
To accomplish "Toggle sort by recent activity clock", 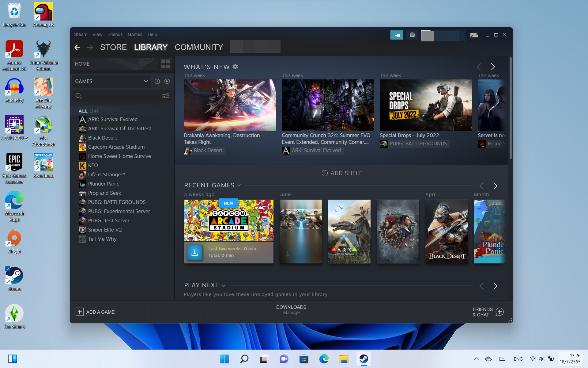I will coord(157,81).
